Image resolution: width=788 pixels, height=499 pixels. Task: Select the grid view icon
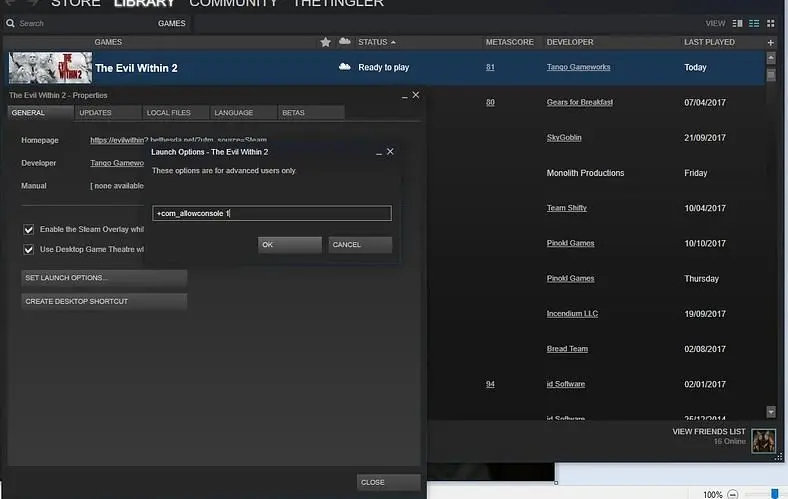(770, 23)
